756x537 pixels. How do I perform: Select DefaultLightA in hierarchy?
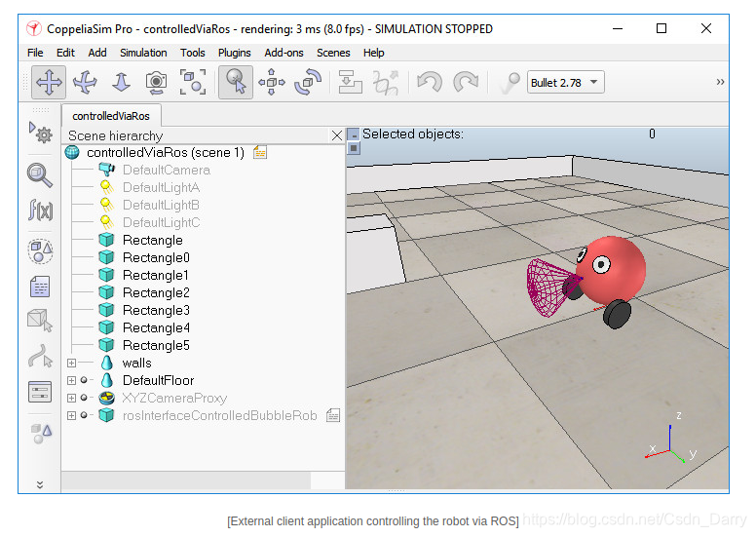[x=161, y=187]
